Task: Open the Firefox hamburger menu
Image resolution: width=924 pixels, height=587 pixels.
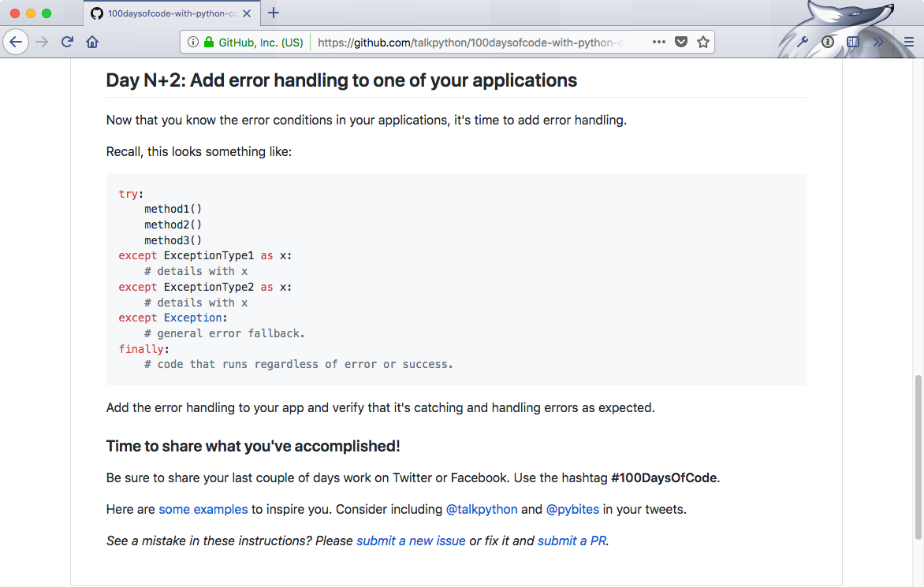Action: tap(909, 42)
